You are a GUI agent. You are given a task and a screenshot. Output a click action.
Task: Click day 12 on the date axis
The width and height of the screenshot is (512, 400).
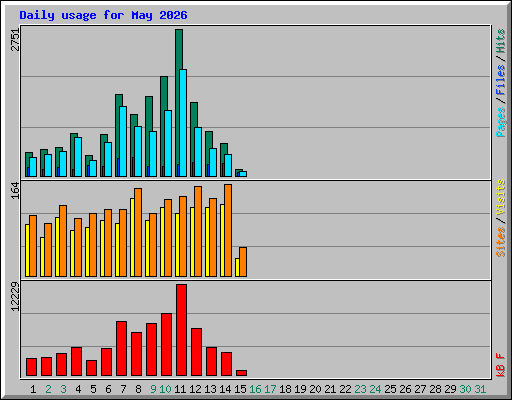(x=195, y=389)
